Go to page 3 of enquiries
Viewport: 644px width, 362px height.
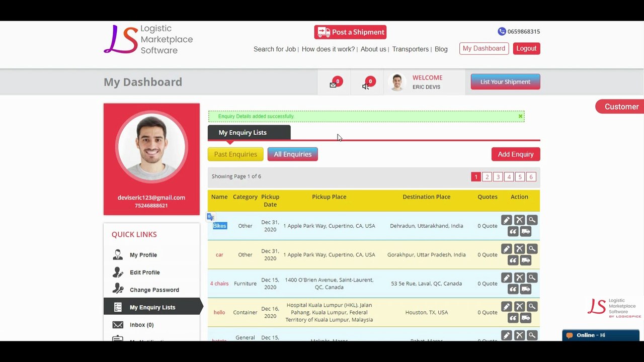click(498, 177)
